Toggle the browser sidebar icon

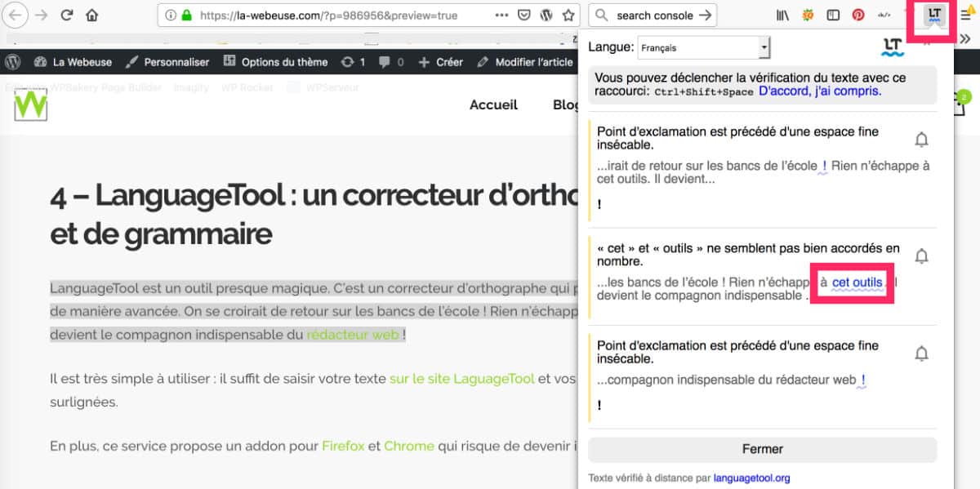pos(833,15)
